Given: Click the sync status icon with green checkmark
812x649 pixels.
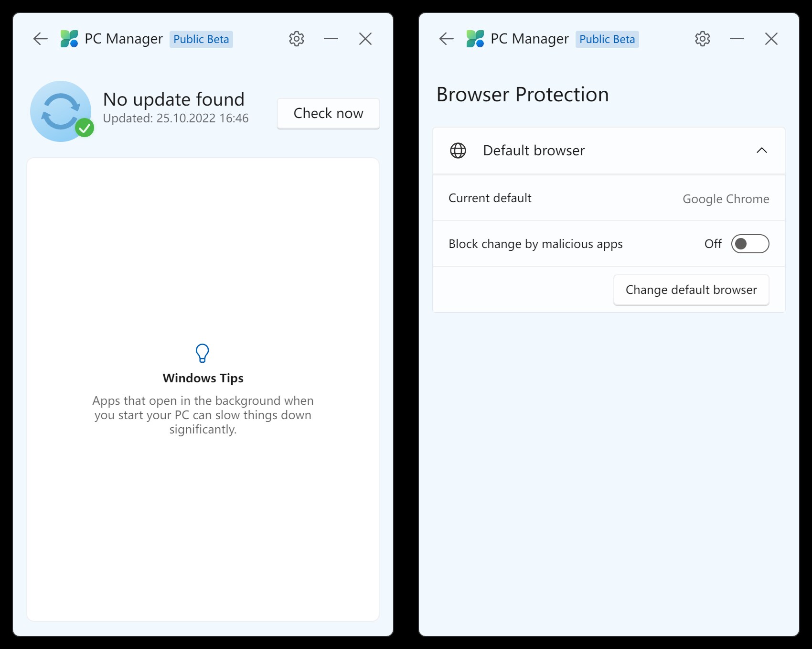Looking at the screenshot, I should (x=61, y=111).
